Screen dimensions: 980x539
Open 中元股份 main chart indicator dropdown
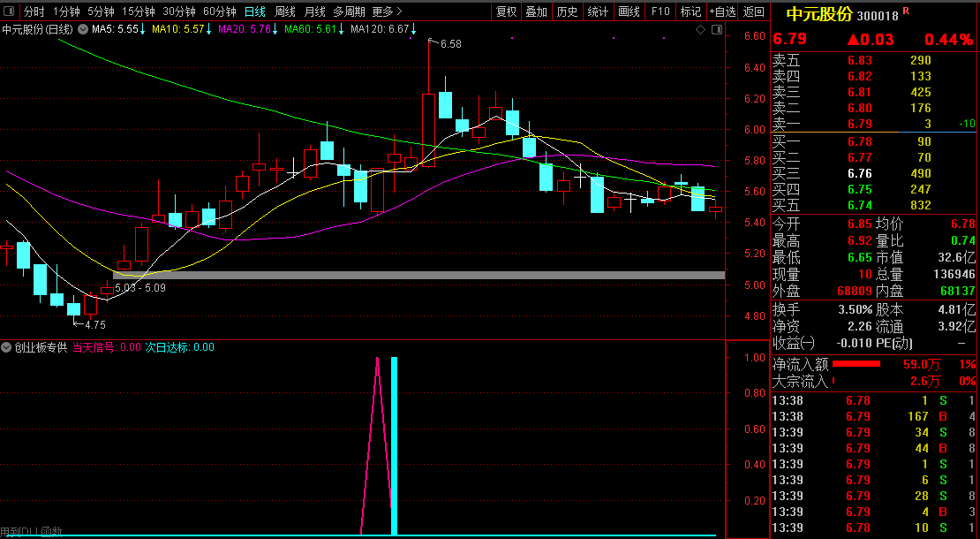[x=81, y=29]
